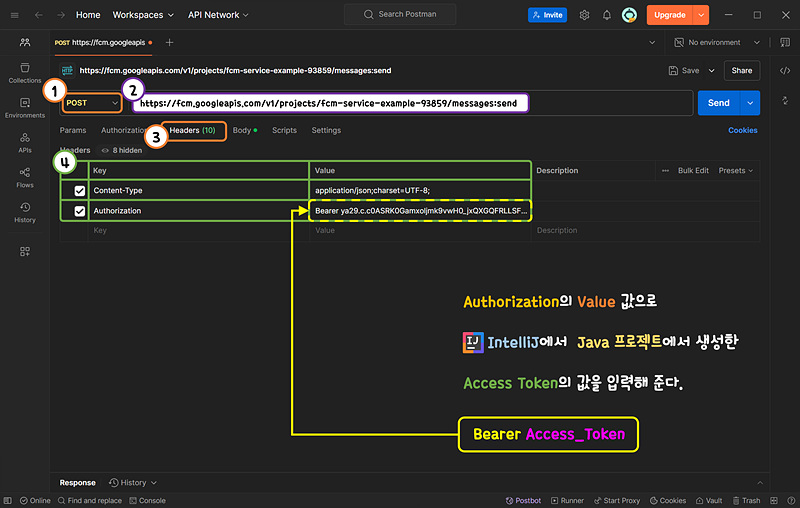Open the related info icon in right sidebar
The image size is (800, 508).
click(785, 100)
